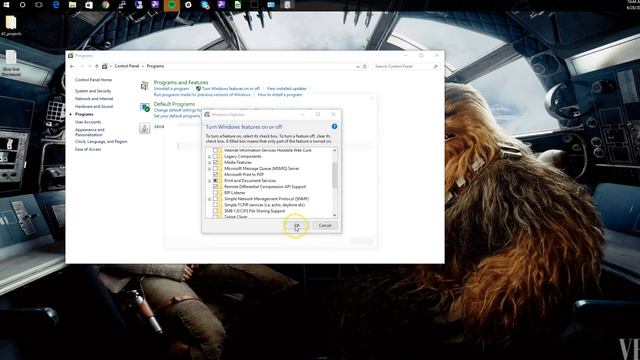This screenshot has width=640, height=360.
Task: Open Windows Features help icon
Action: click(x=334, y=127)
